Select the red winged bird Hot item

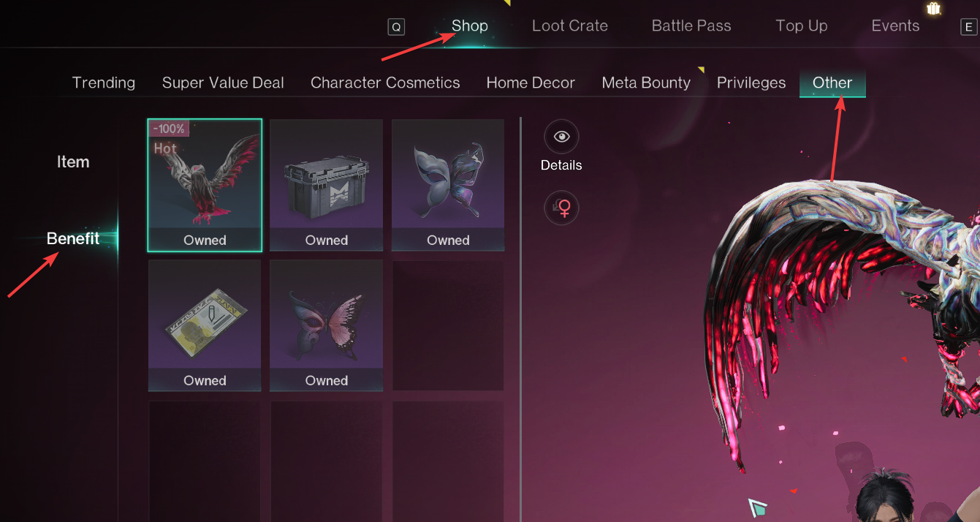(x=205, y=185)
